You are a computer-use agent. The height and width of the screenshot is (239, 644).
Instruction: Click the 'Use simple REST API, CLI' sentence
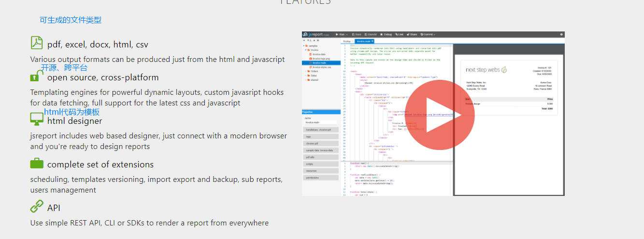pos(149,223)
